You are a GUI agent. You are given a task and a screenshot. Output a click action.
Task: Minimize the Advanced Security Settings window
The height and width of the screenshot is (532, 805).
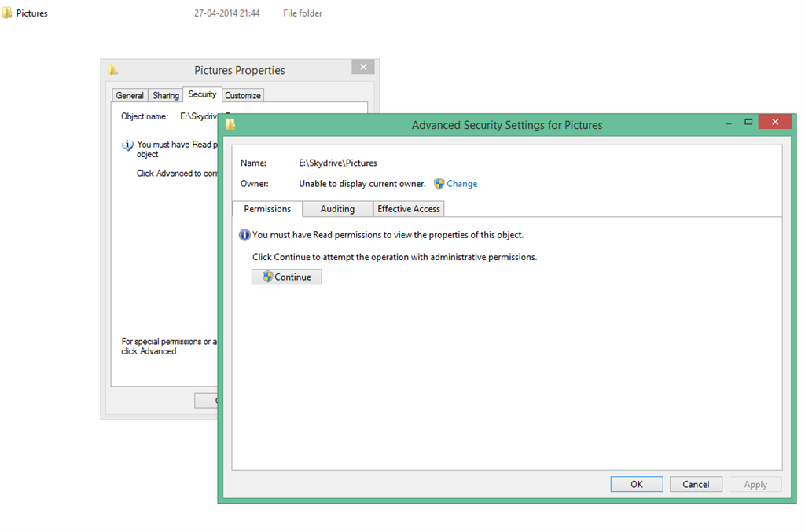(x=729, y=123)
